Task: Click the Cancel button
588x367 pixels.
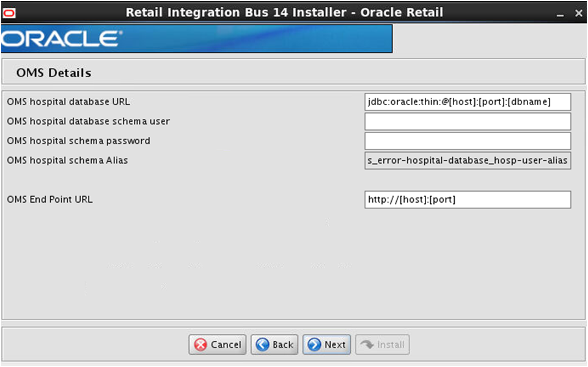Action: point(218,344)
